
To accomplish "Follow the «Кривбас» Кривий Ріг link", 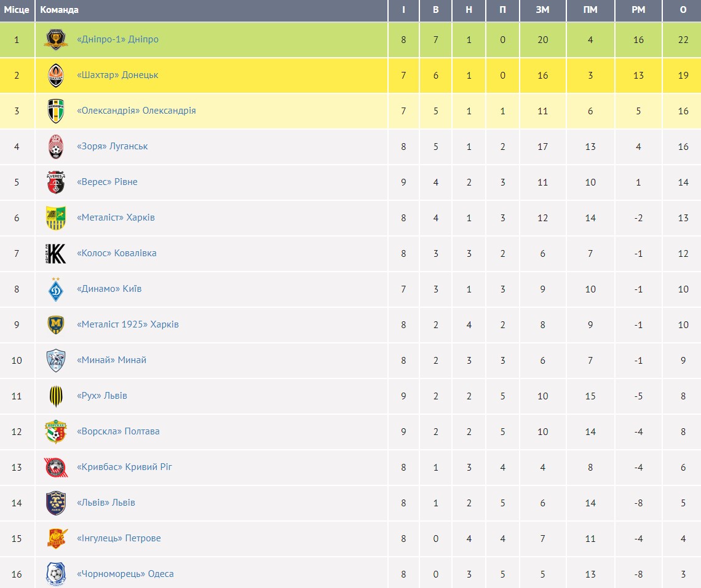I will 124,467.
